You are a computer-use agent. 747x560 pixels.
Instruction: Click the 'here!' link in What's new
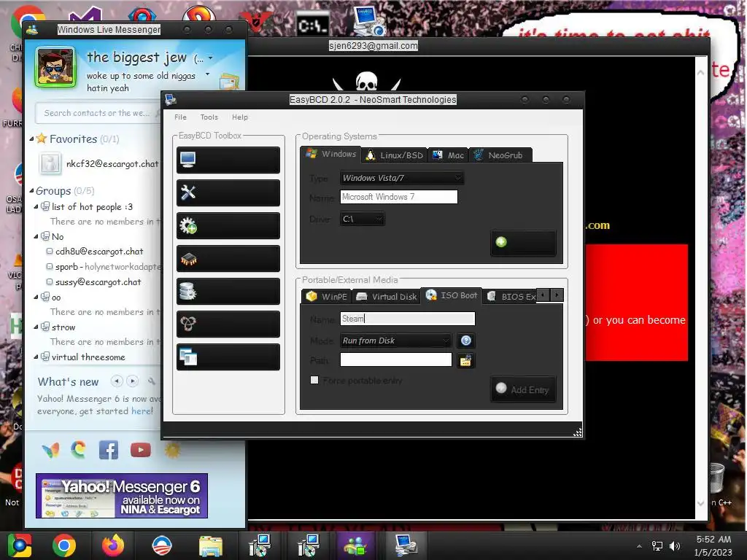click(142, 411)
